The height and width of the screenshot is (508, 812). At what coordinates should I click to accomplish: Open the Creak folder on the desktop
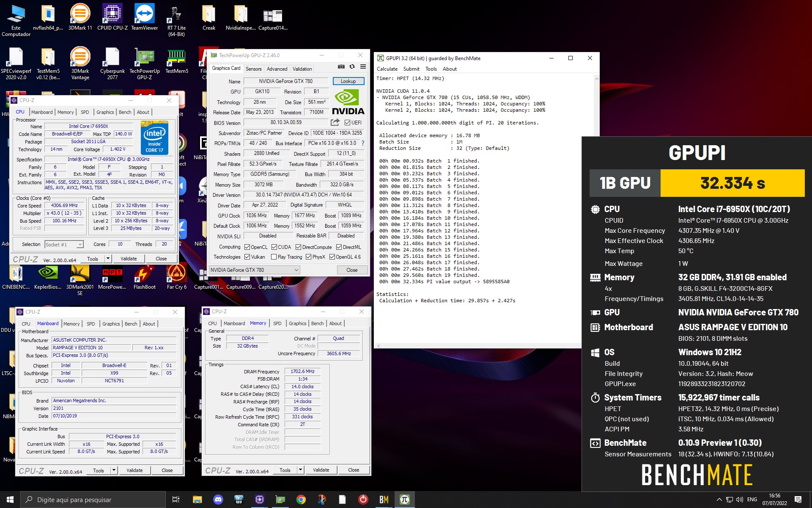tap(208, 17)
